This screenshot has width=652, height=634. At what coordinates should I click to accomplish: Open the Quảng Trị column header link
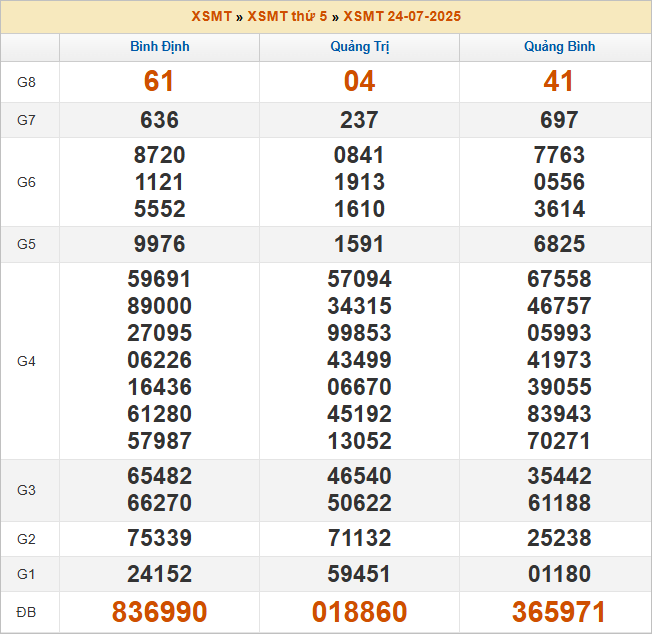click(360, 47)
